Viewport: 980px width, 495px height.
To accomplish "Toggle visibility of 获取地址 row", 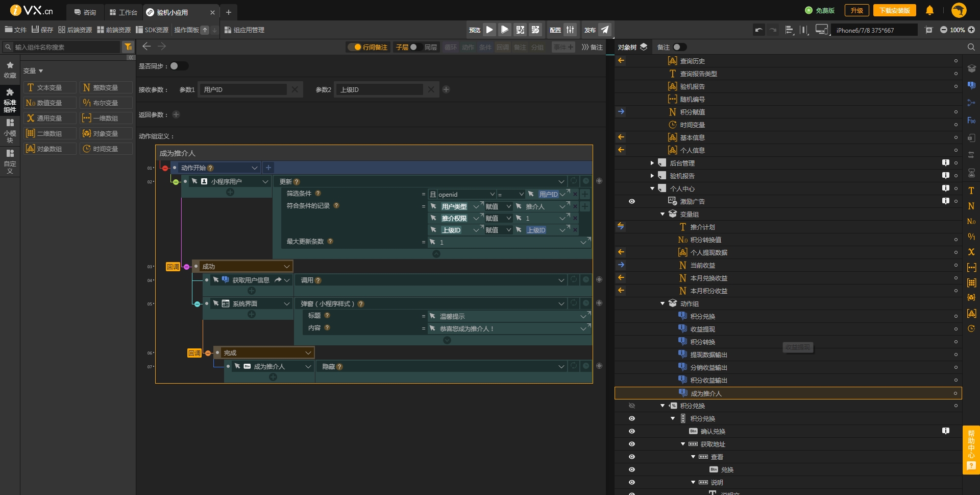I will pos(632,444).
